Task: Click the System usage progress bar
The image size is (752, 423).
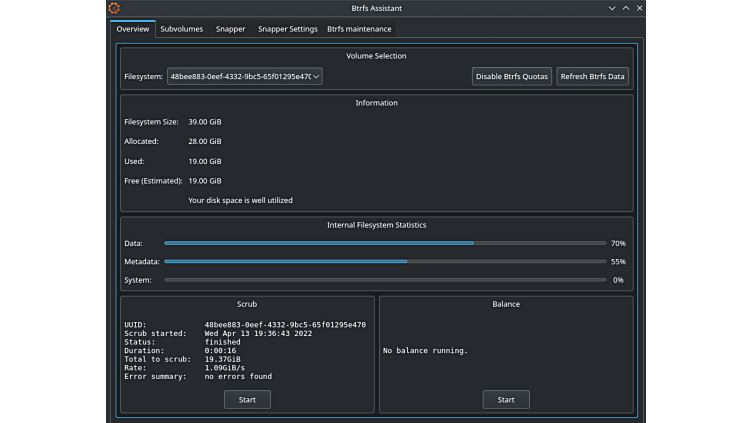Action: pyautogui.click(x=385, y=280)
